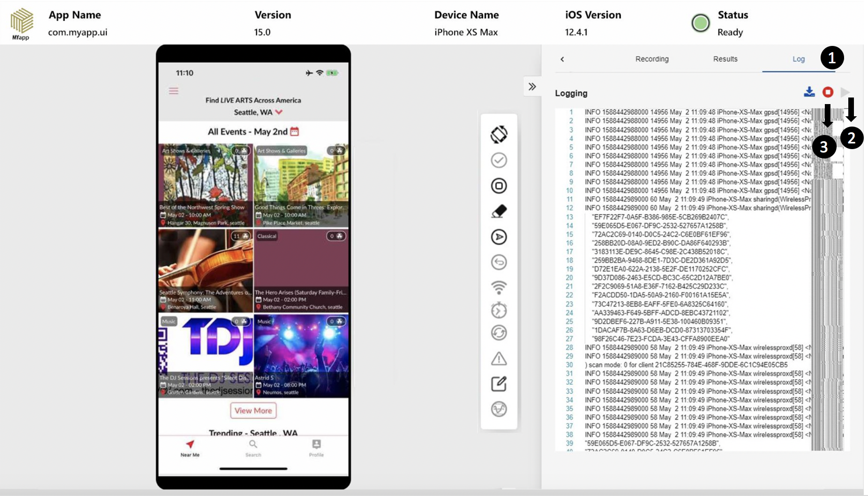The width and height of the screenshot is (868, 496).
Task: Open the edit note icon in toolbar
Action: click(x=499, y=383)
